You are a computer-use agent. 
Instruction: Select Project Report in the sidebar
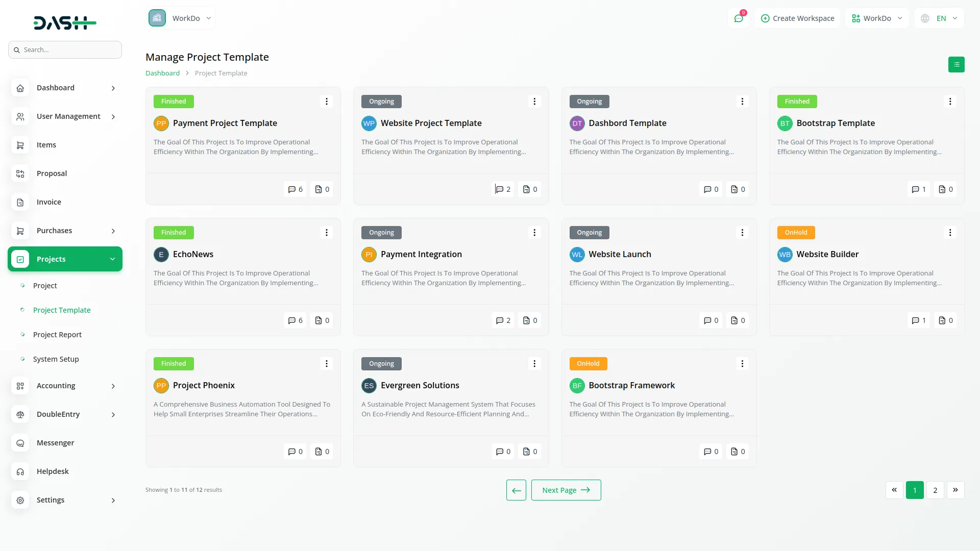[x=57, y=334]
